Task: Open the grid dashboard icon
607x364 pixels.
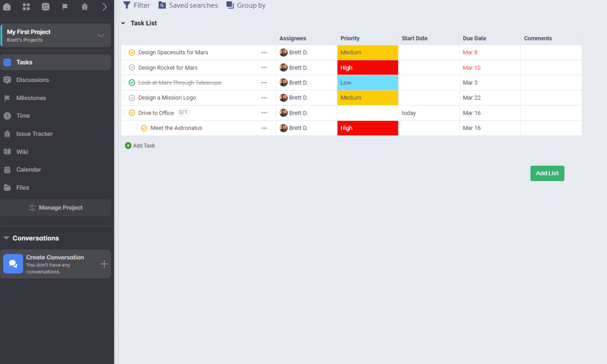Action: [26, 6]
